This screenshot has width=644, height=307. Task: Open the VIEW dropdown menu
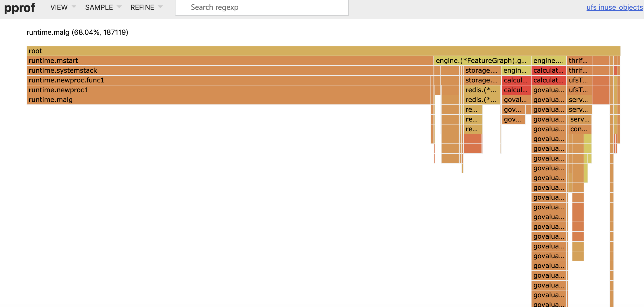(x=63, y=7)
